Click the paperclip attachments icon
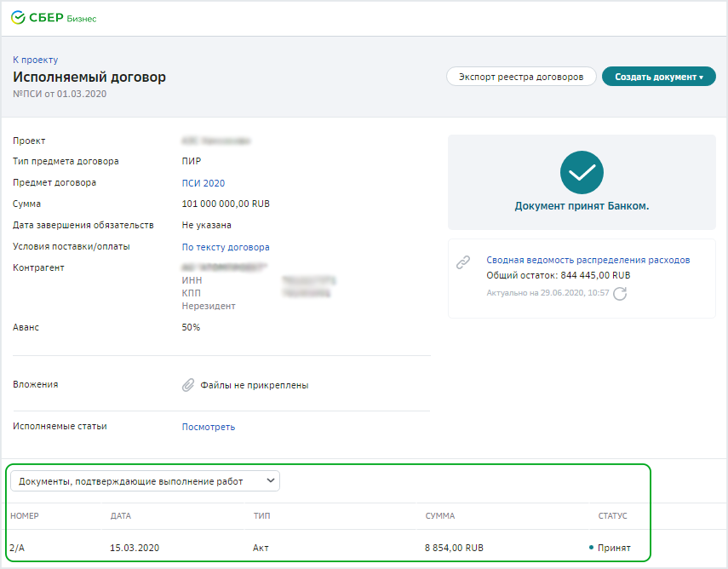 tap(188, 385)
